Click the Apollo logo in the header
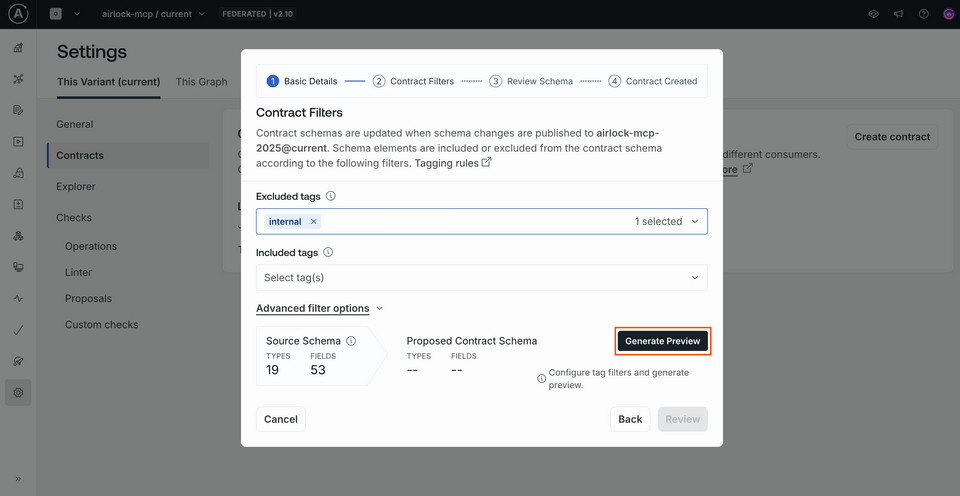This screenshot has height=496, width=960. (x=18, y=14)
